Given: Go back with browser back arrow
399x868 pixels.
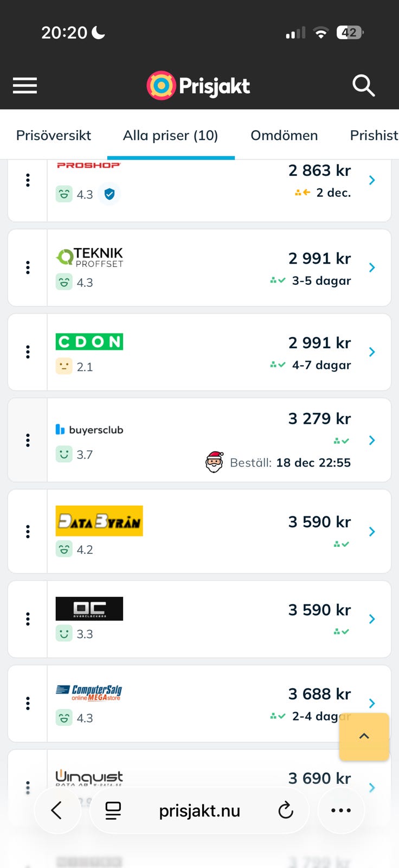Looking at the screenshot, I should [x=56, y=810].
